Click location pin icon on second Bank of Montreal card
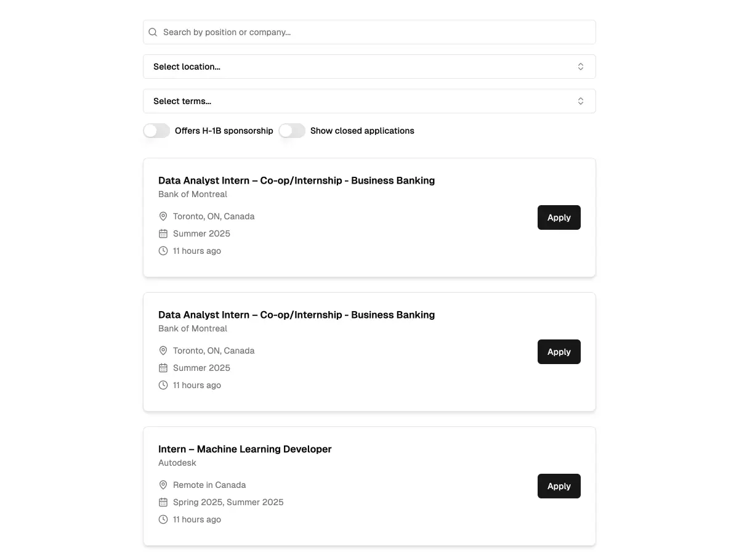Viewport: 739px width, 560px height. (x=163, y=351)
